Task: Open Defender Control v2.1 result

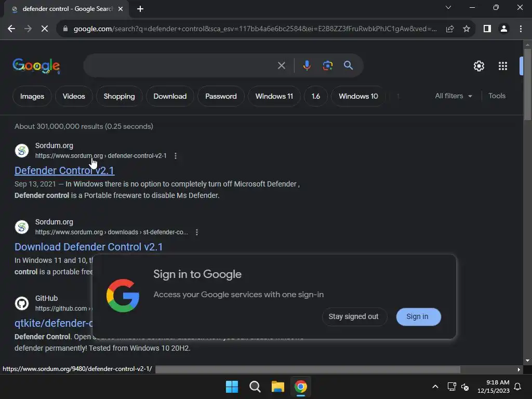Action: click(x=64, y=170)
